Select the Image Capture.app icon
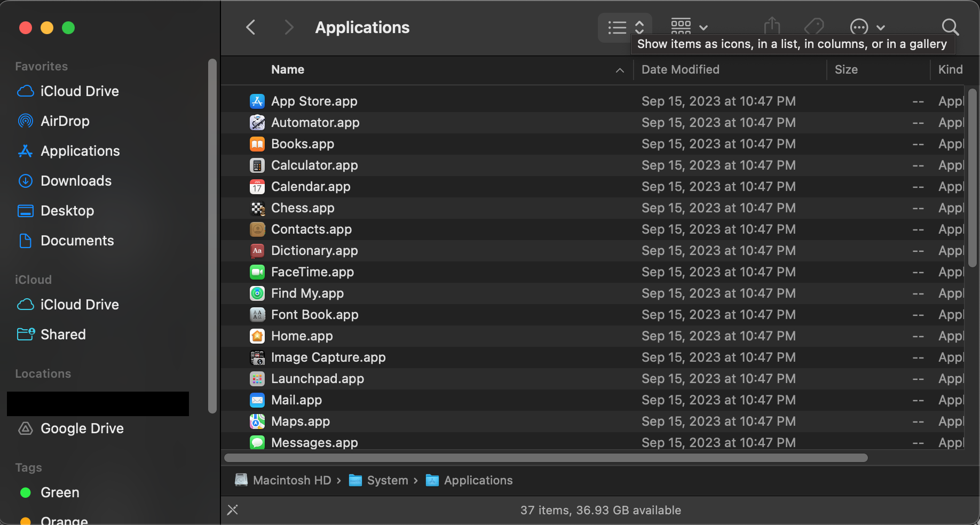The height and width of the screenshot is (525, 980). [x=257, y=357]
